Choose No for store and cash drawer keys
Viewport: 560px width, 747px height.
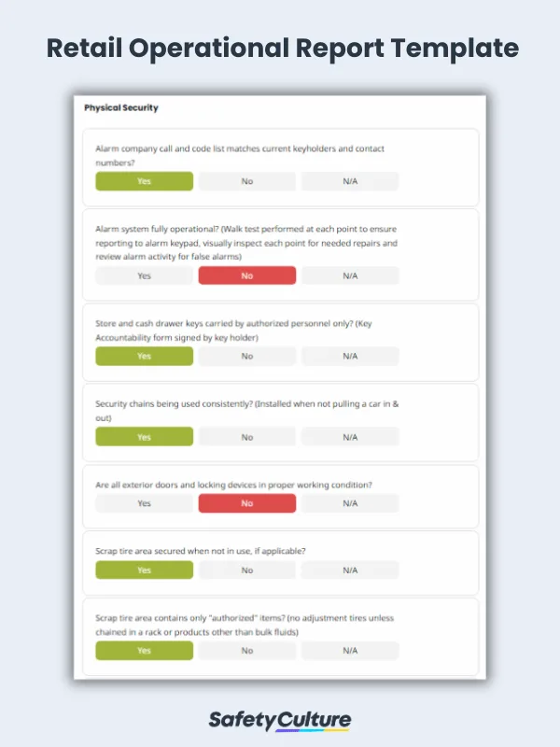(x=247, y=356)
